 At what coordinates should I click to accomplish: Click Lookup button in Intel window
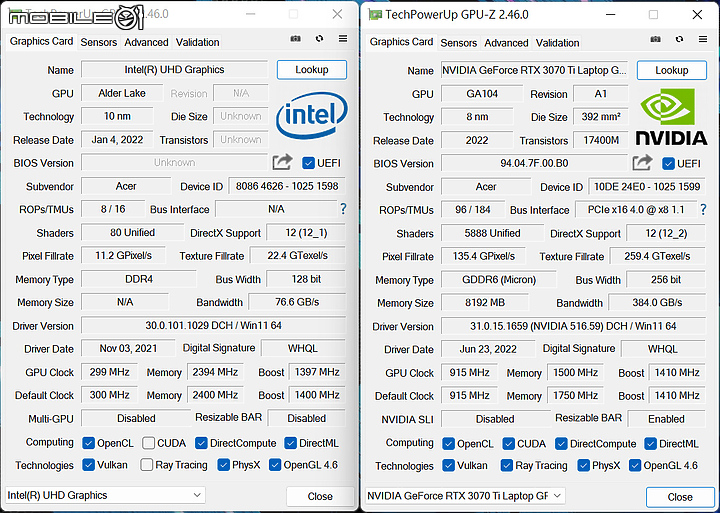[x=312, y=70]
